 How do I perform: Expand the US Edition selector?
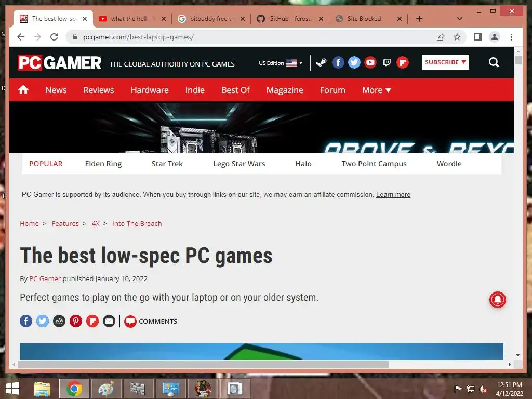click(280, 63)
